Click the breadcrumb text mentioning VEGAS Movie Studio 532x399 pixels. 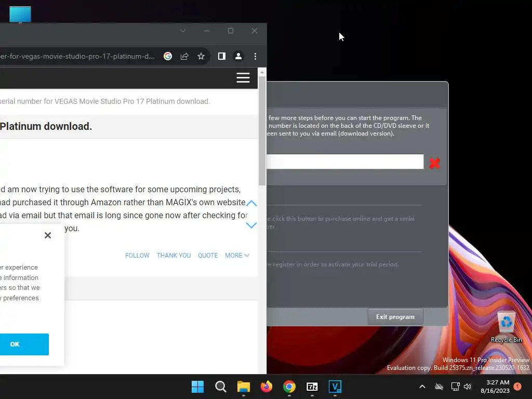tap(105, 101)
